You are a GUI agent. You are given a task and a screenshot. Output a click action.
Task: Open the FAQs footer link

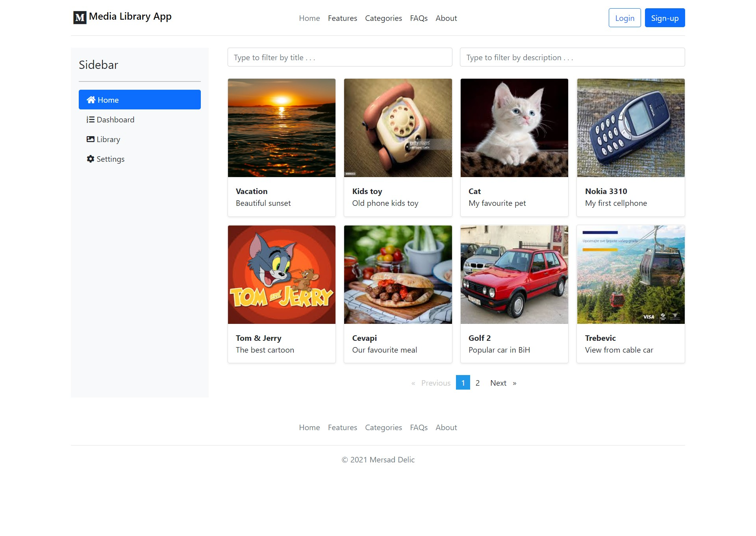click(x=419, y=427)
